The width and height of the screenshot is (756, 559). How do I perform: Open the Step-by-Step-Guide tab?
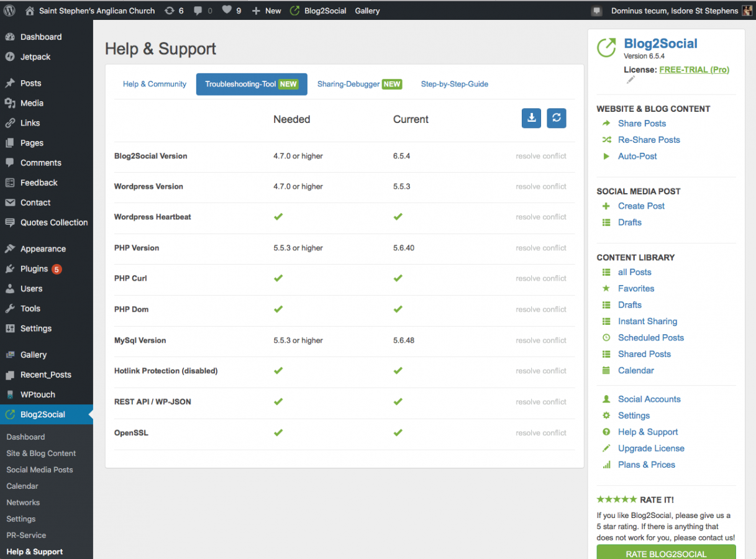455,84
